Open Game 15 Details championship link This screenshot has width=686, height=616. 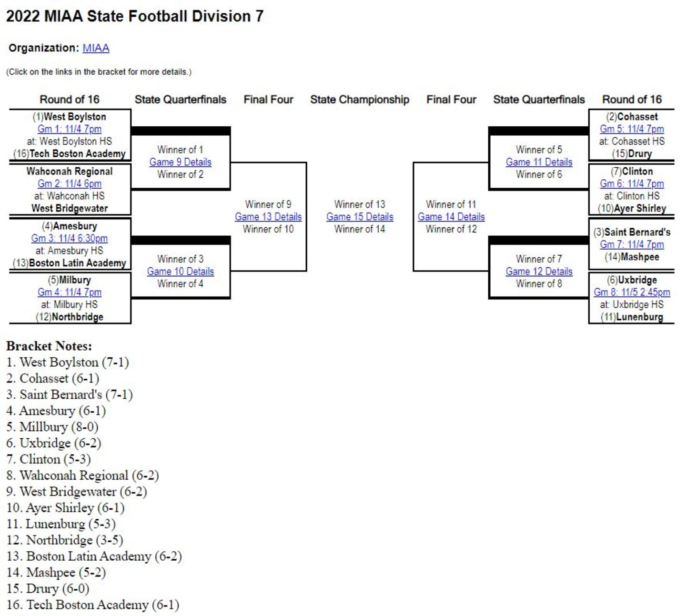[x=360, y=217]
